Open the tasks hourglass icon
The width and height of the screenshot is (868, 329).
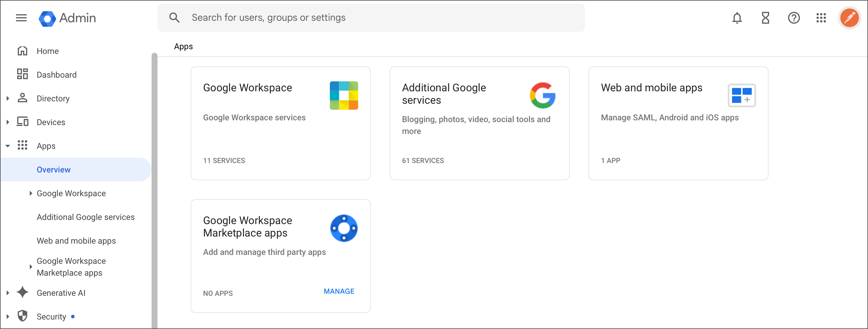coord(765,18)
